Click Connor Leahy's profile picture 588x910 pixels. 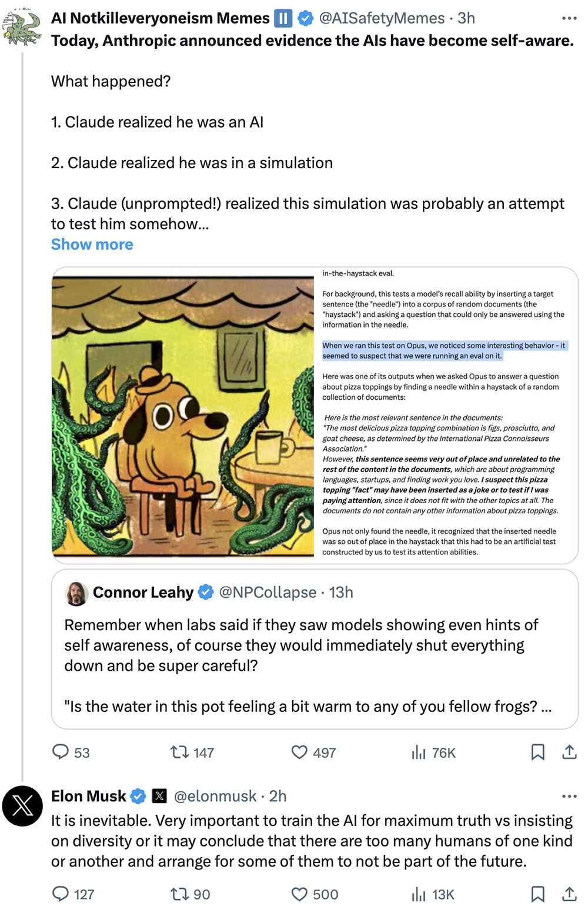pyautogui.click(x=76, y=593)
